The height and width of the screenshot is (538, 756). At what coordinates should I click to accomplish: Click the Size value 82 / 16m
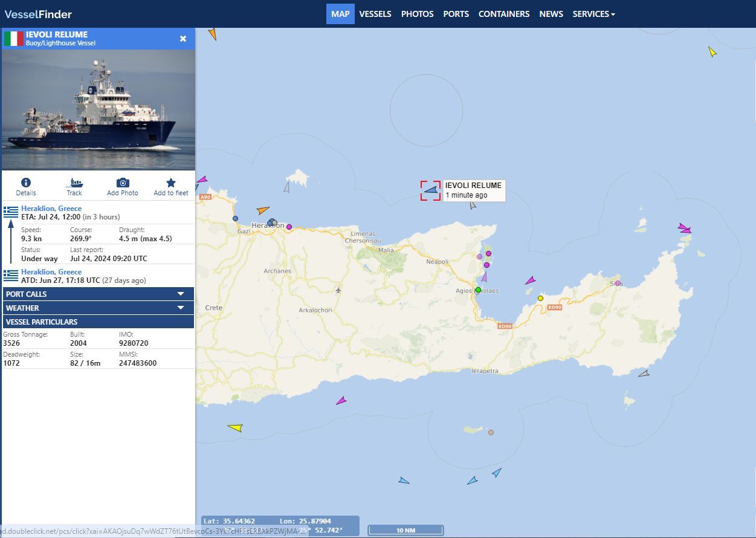click(85, 363)
